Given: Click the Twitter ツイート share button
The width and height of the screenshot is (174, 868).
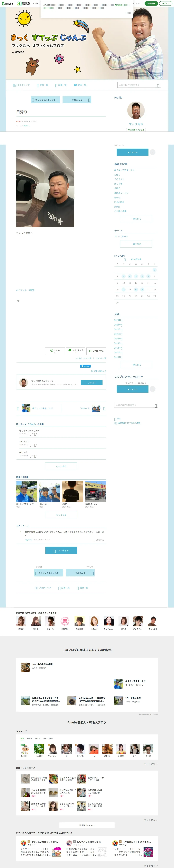Looking at the screenshot, I should point(85,366).
